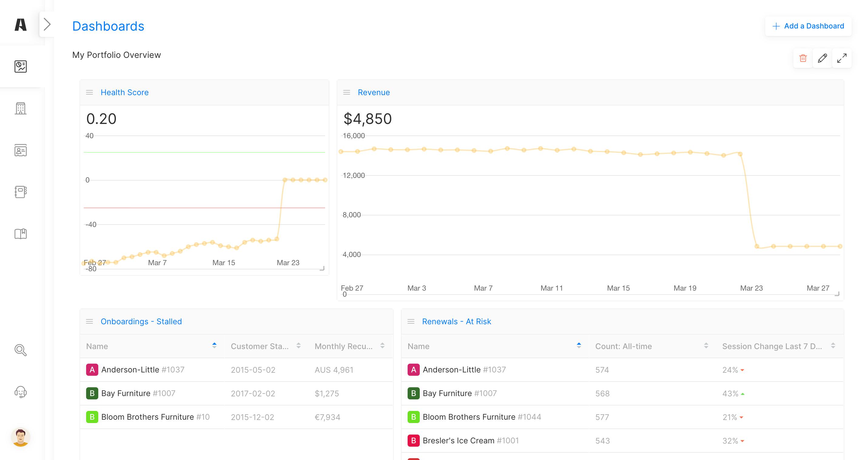Open Bay Furniture #1007 in Renewals table
Viewport: 868px width, 460px height.
point(459,393)
